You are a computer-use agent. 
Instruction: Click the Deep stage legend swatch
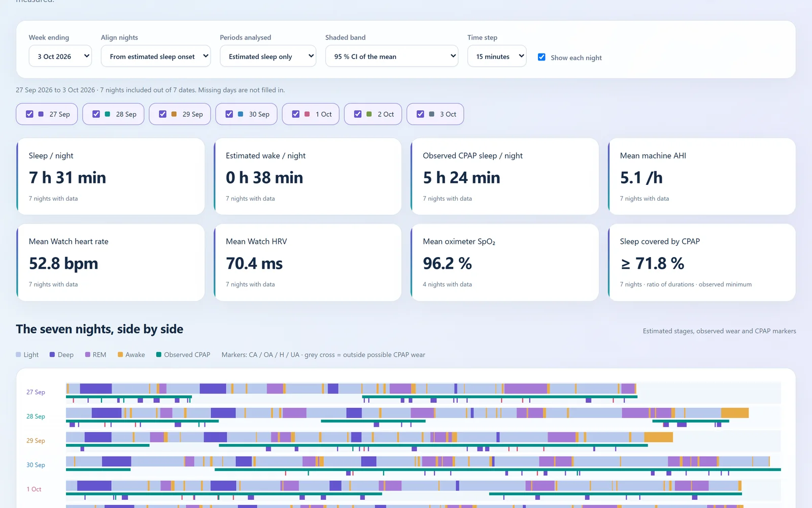click(x=52, y=355)
